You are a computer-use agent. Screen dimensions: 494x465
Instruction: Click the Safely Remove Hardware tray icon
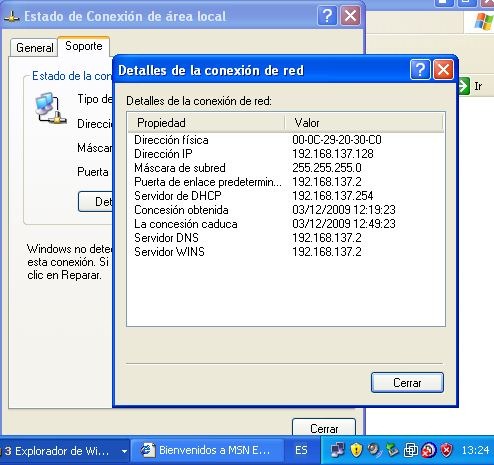392,450
